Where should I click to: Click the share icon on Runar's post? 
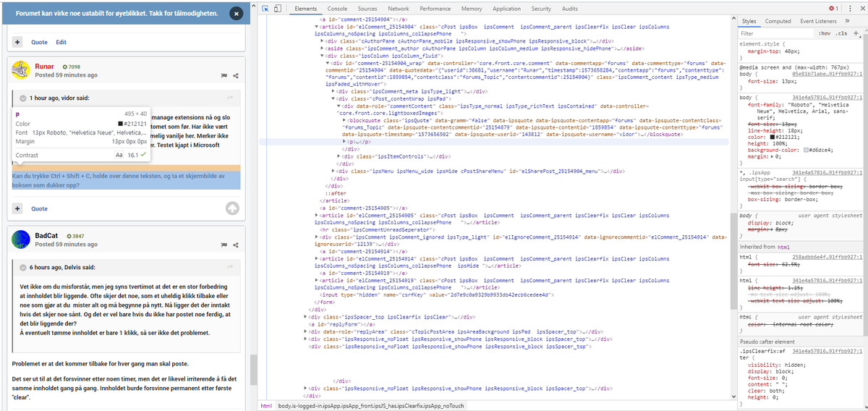tap(236, 75)
